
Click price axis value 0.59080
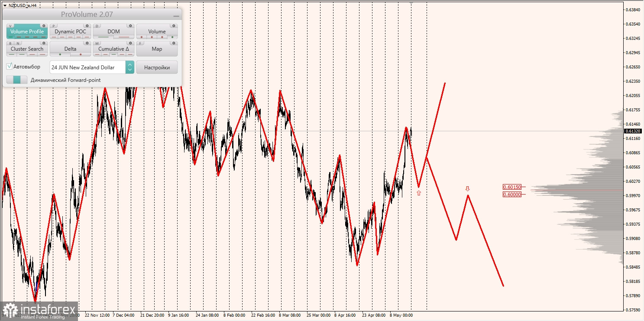coord(634,238)
